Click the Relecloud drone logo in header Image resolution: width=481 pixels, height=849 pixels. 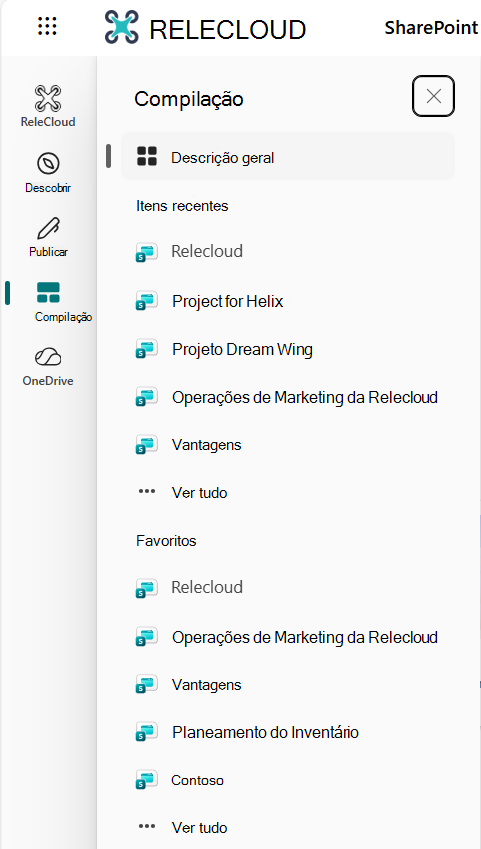click(x=122, y=27)
